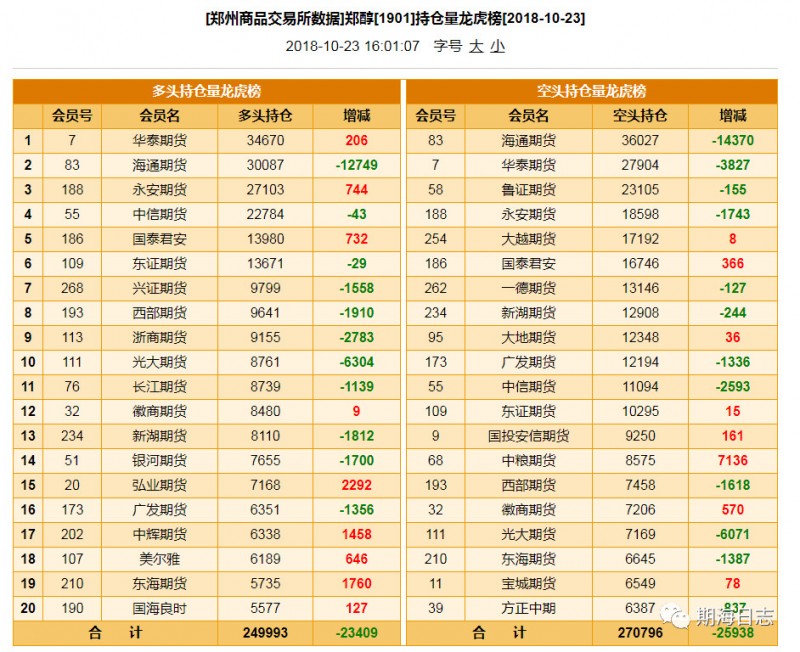The width and height of the screenshot is (800, 652).
Task: Click long position value 8480
Action: point(265,411)
